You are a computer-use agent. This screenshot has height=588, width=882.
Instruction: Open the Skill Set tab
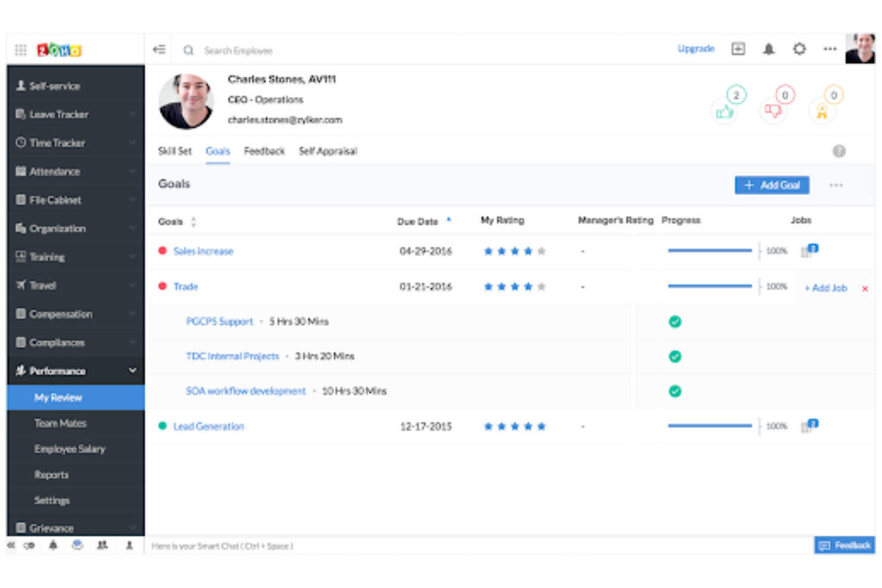click(175, 151)
